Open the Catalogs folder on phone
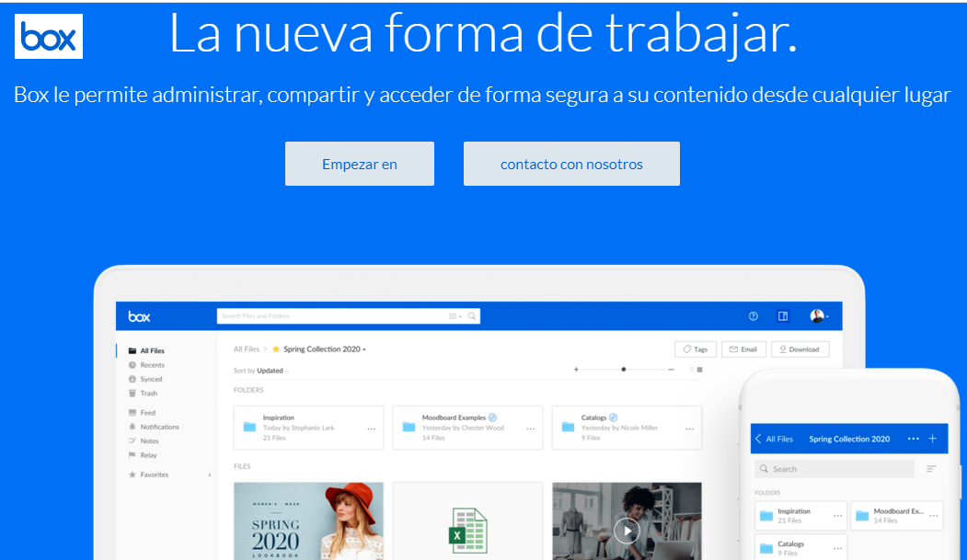967x560 pixels. click(x=800, y=547)
